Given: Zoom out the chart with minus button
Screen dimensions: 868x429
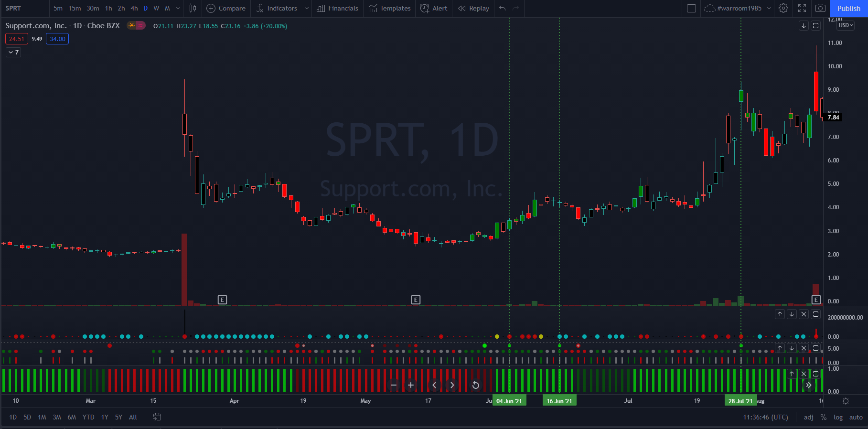Looking at the screenshot, I should 394,385.
